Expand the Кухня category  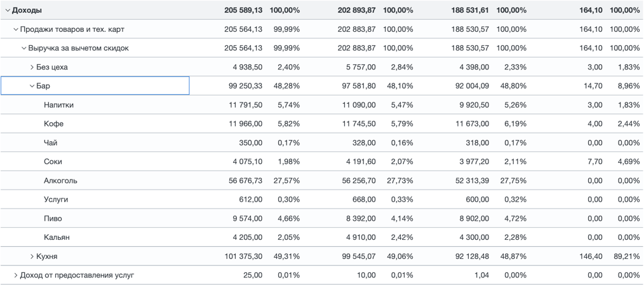point(32,256)
